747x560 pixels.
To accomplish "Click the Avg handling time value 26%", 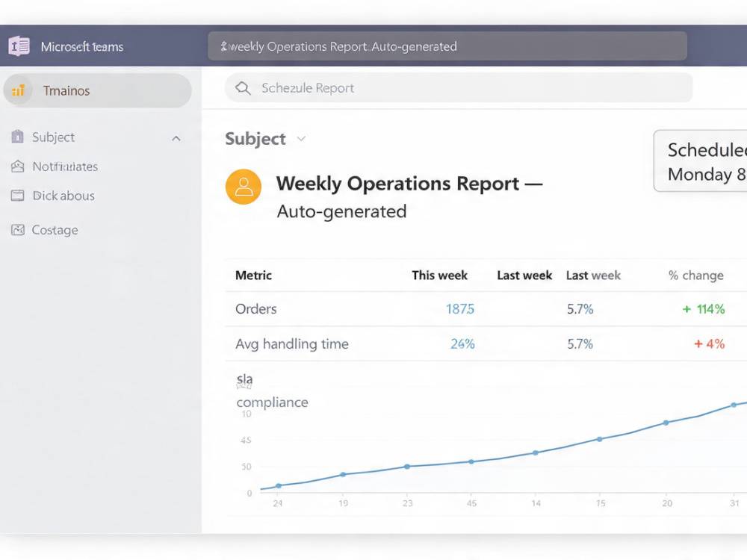I will coord(462,343).
